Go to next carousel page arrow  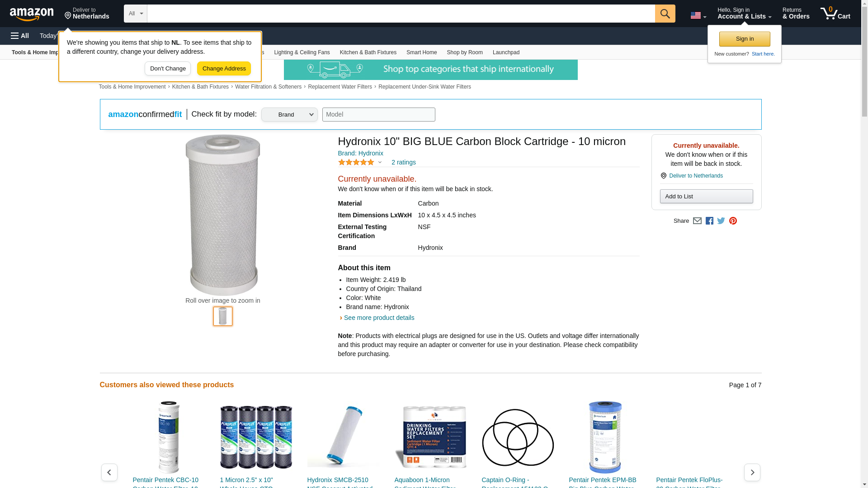(x=752, y=472)
